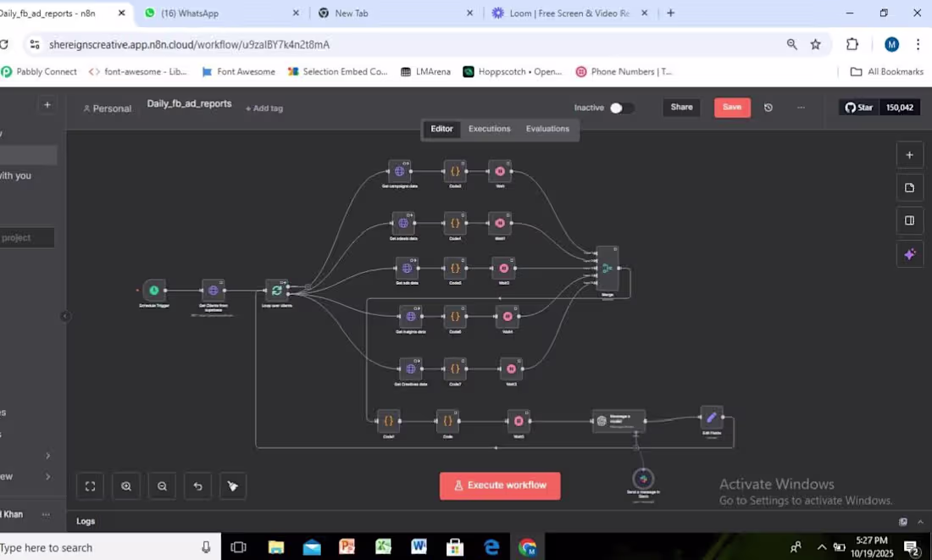Click the Execute workflow button

pos(500,485)
